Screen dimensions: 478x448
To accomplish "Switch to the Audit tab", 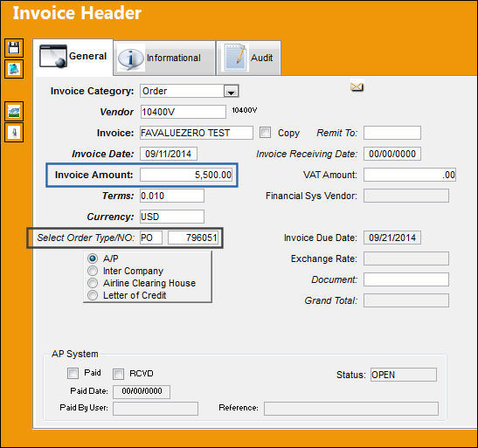I will click(249, 58).
